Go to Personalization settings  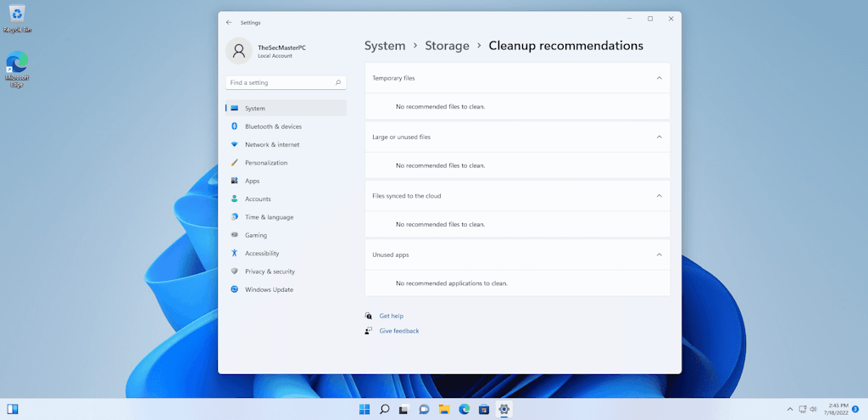click(x=287, y=163)
